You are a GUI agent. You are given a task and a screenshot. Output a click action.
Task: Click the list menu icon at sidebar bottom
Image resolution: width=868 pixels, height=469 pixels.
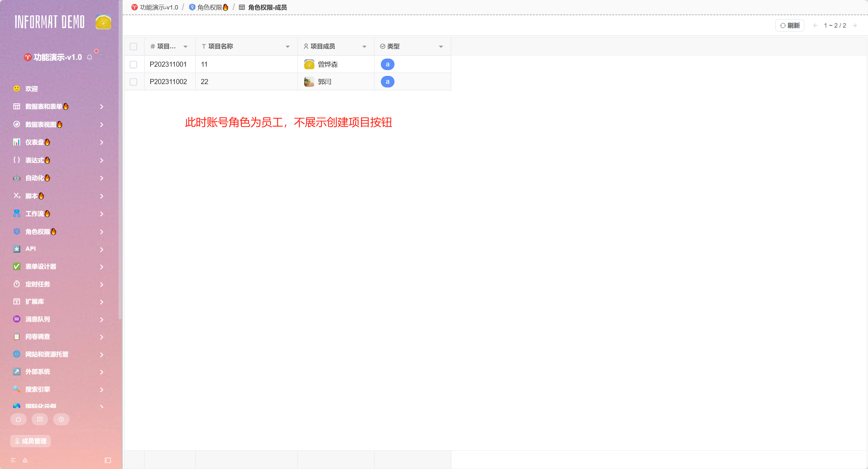click(x=13, y=460)
